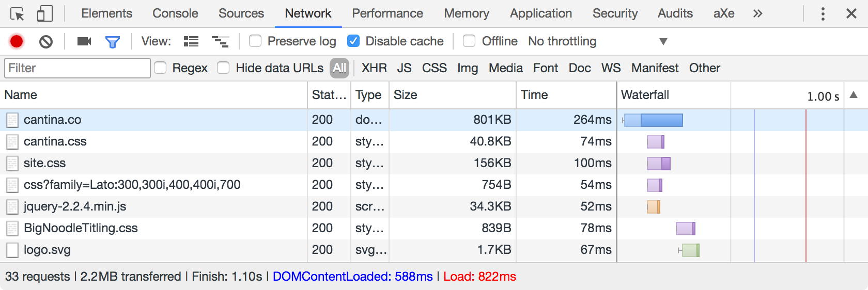
Task: Click the Filter text input
Action: (78, 68)
